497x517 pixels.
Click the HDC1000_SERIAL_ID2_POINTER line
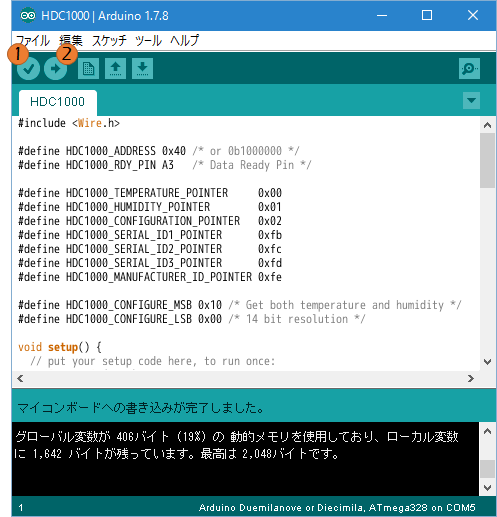(150, 249)
